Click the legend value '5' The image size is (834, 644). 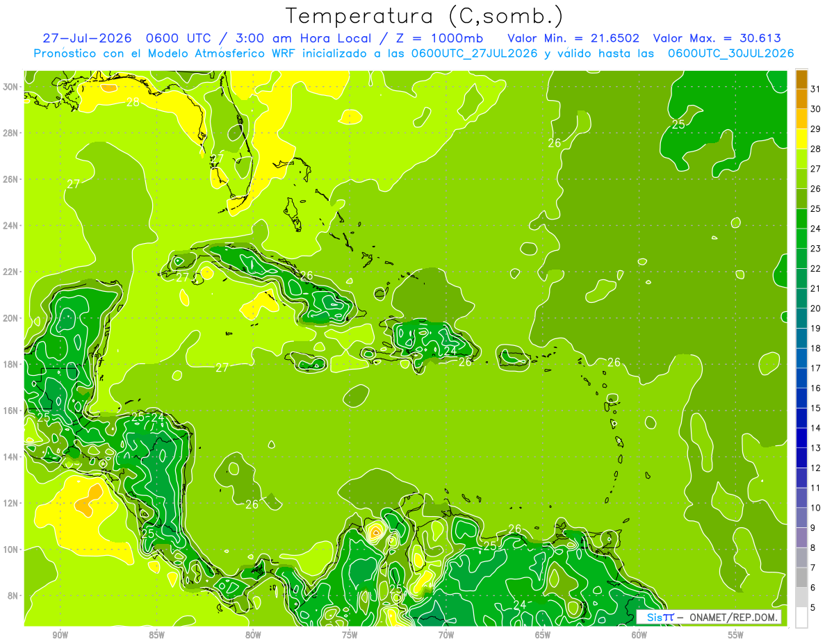813,608
